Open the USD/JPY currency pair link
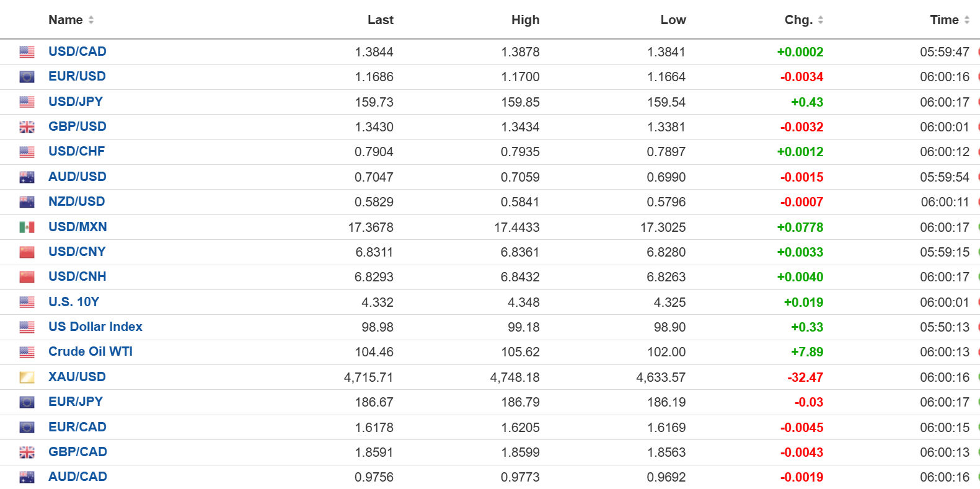 tap(76, 102)
